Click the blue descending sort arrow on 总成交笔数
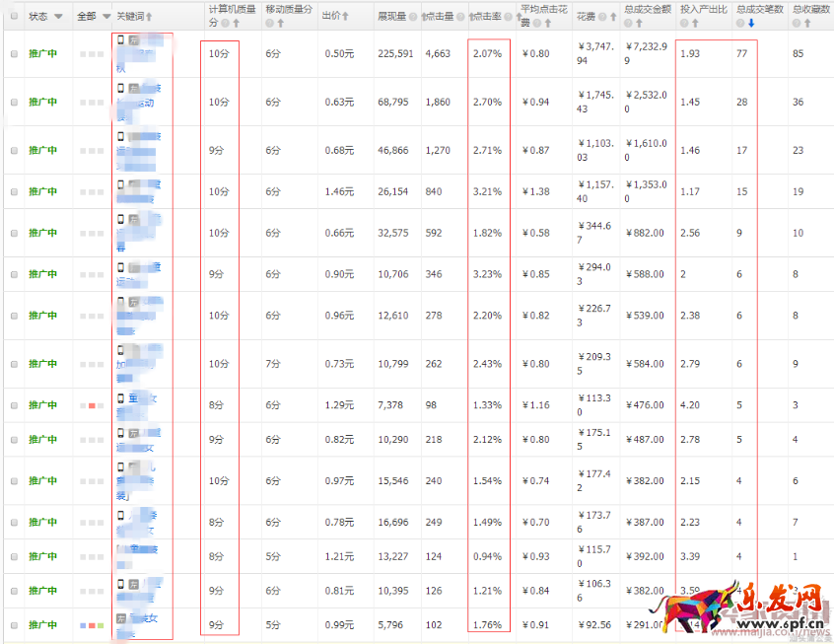 (751, 22)
